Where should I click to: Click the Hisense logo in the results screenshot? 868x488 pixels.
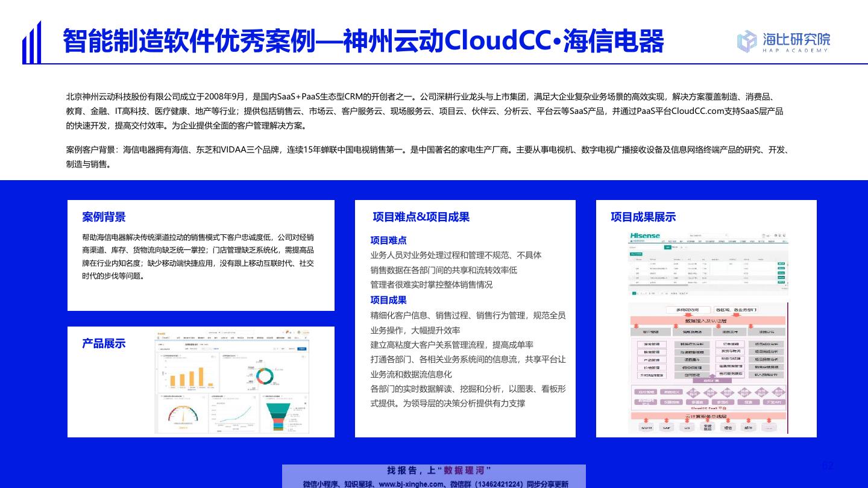tap(645, 236)
